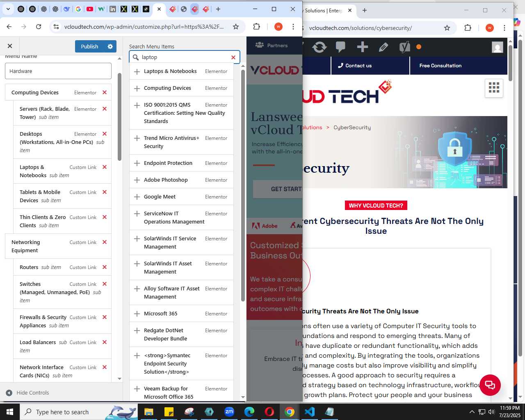Open the user avatar in WP admin bar

[498, 47]
